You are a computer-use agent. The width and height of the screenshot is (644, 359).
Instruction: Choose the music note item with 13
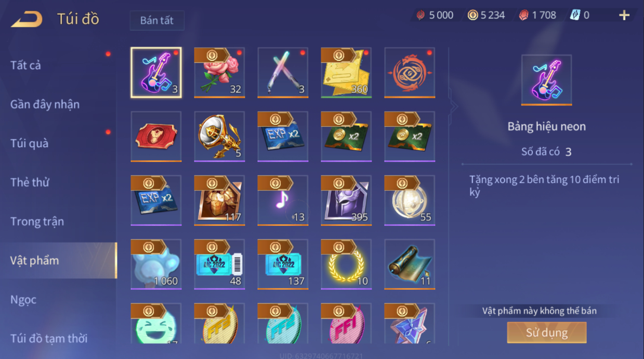coord(283,200)
